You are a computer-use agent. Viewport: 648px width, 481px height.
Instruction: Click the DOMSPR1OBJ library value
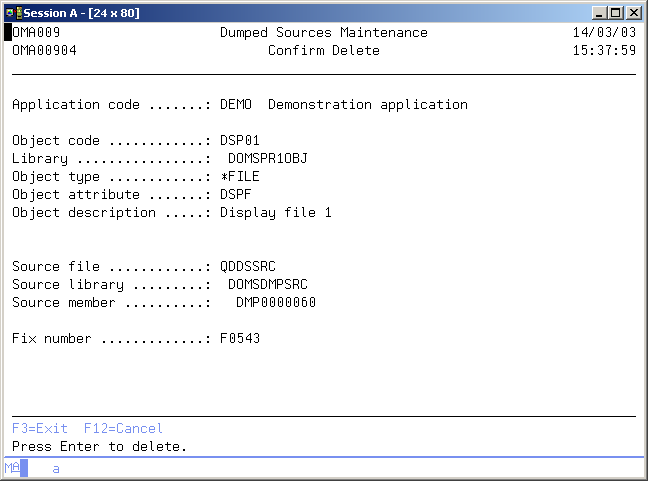[x=268, y=158]
